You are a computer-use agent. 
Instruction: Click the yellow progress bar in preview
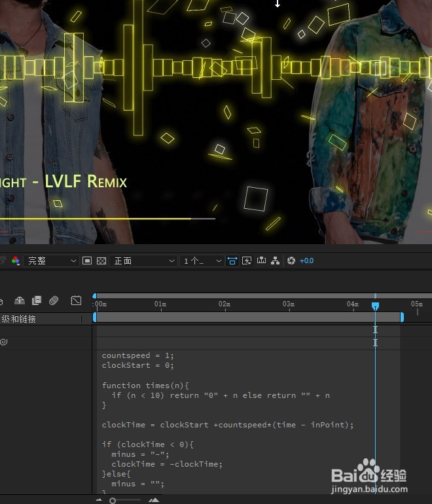(x=96, y=219)
